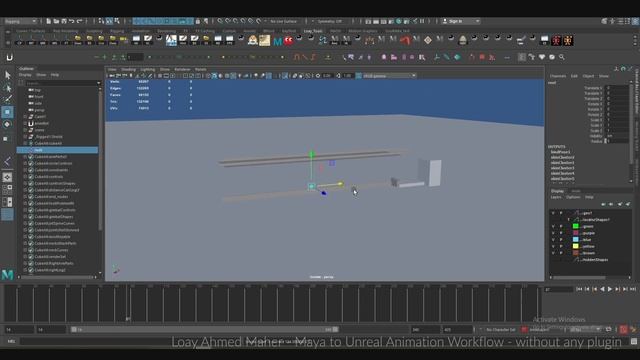The image size is (640, 360).
Task: Switch to single-pane viewport layout
Action: (x=7, y=177)
